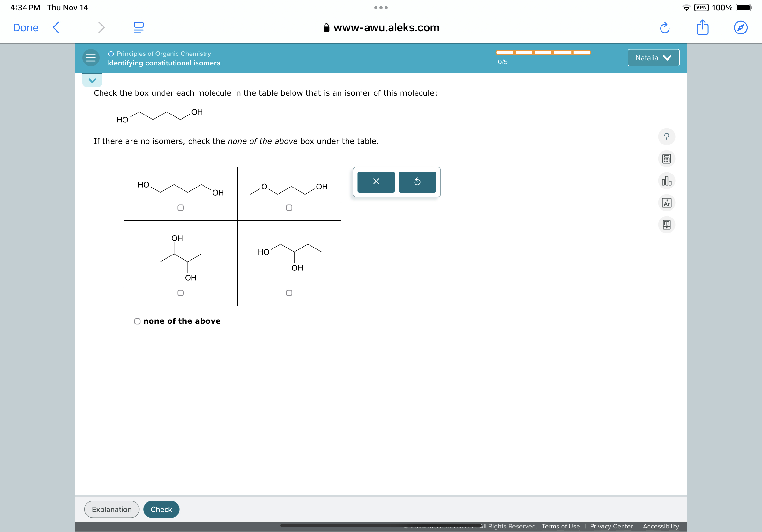Screen dimensions: 762x532
Task: Select the Principles of Organic Chemistry radio option
Action: (110, 53)
